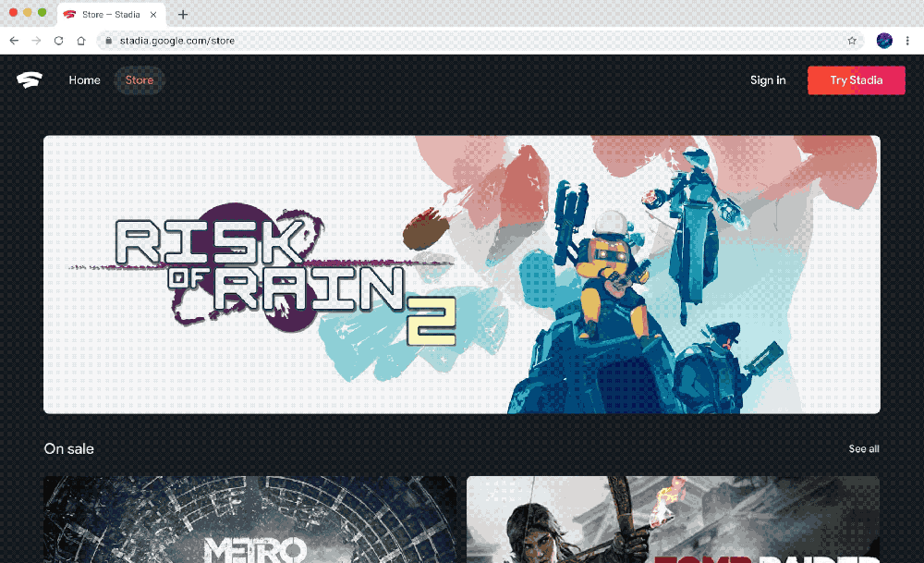Select the Store nav item
924x563 pixels.
[140, 80]
